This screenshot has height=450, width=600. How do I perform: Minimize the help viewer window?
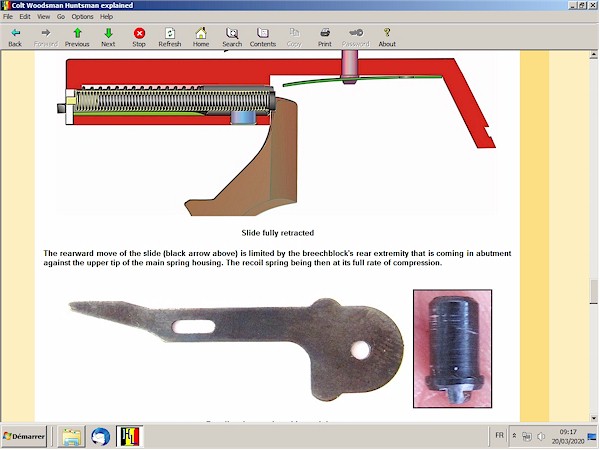(573, 5)
